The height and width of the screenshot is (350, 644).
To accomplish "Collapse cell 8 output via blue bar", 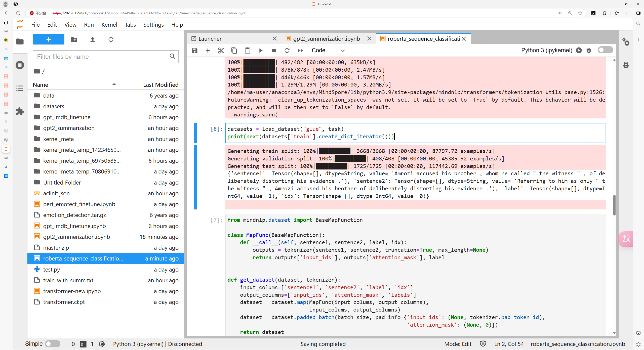I will [195, 177].
